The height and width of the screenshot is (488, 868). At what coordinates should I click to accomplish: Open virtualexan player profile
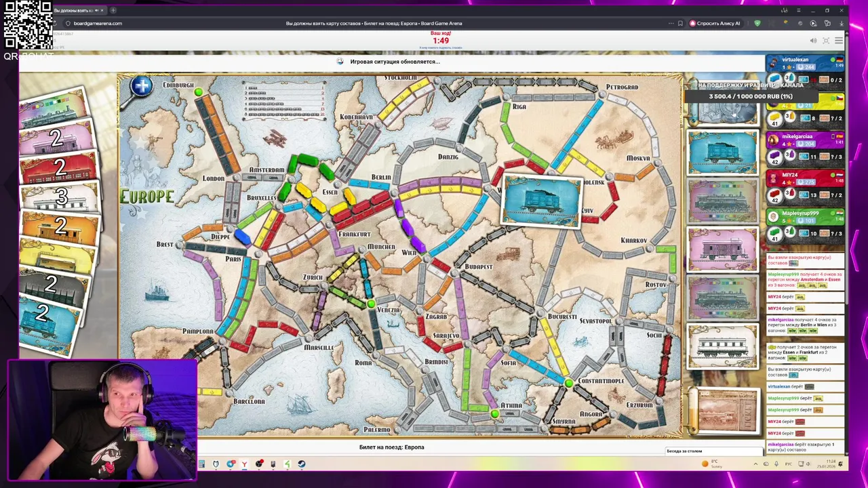coord(795,60)
